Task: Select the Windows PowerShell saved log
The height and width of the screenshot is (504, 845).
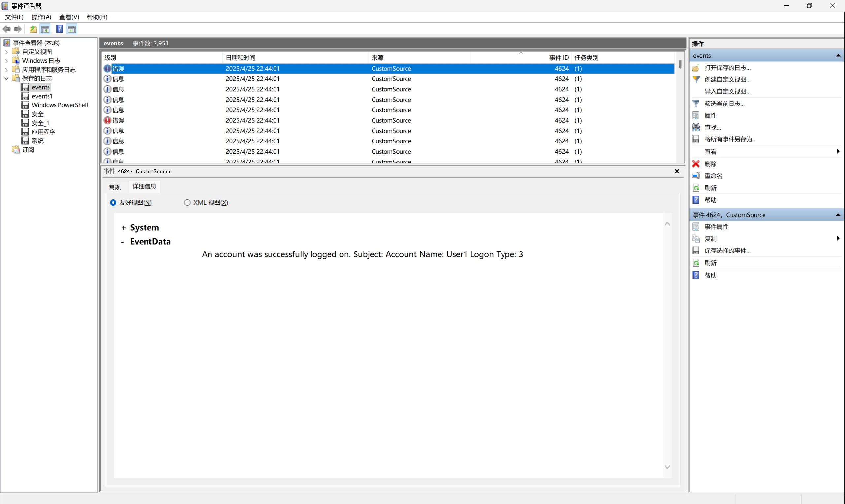Action: [x=59, y=105]
